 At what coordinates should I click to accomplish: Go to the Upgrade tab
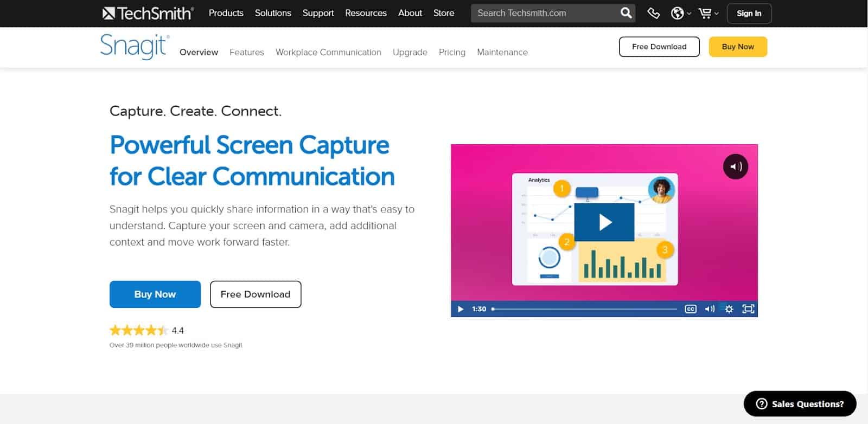[410, 52]
